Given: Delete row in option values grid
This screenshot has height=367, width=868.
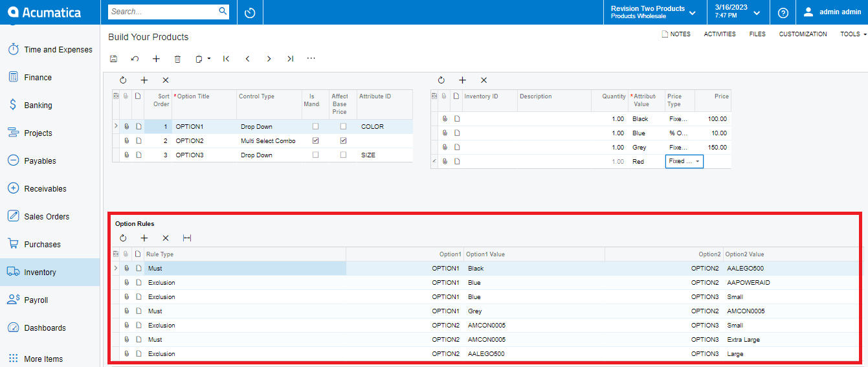Looking at the screenshot, I should pos(484,80).
